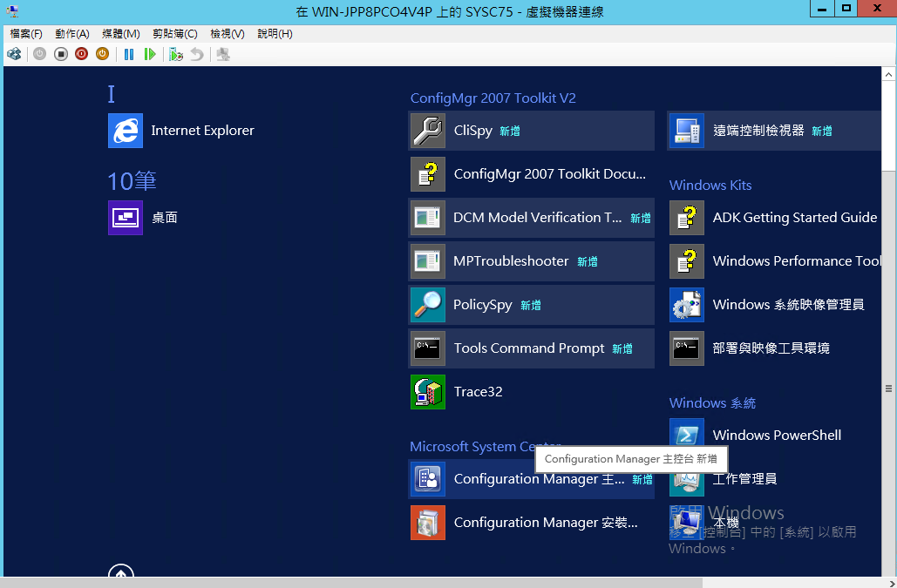Open the 媒體(M) menu

pyautogui.click(x=120, y=34)
